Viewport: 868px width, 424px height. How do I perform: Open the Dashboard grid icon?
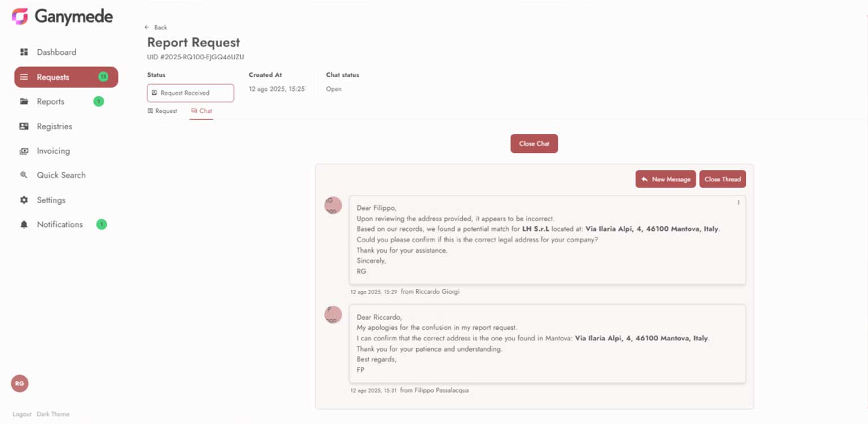[x=24, y=52]
